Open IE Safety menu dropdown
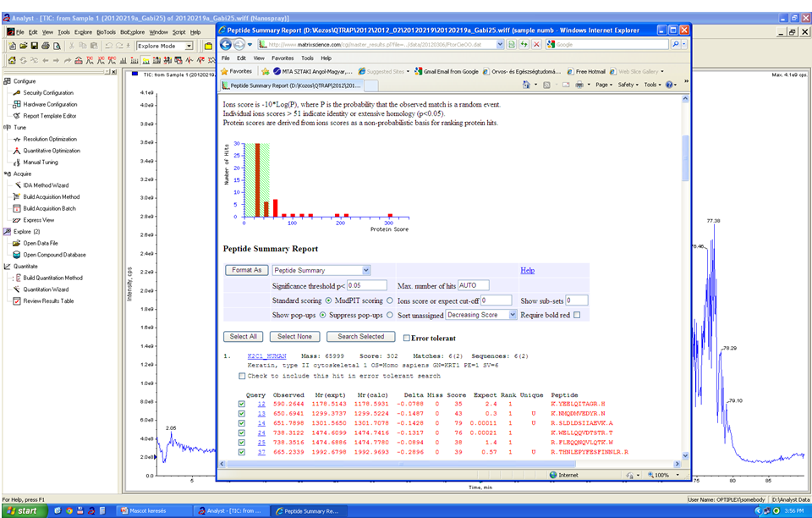The image size is (812, 518). click(628, 85)
